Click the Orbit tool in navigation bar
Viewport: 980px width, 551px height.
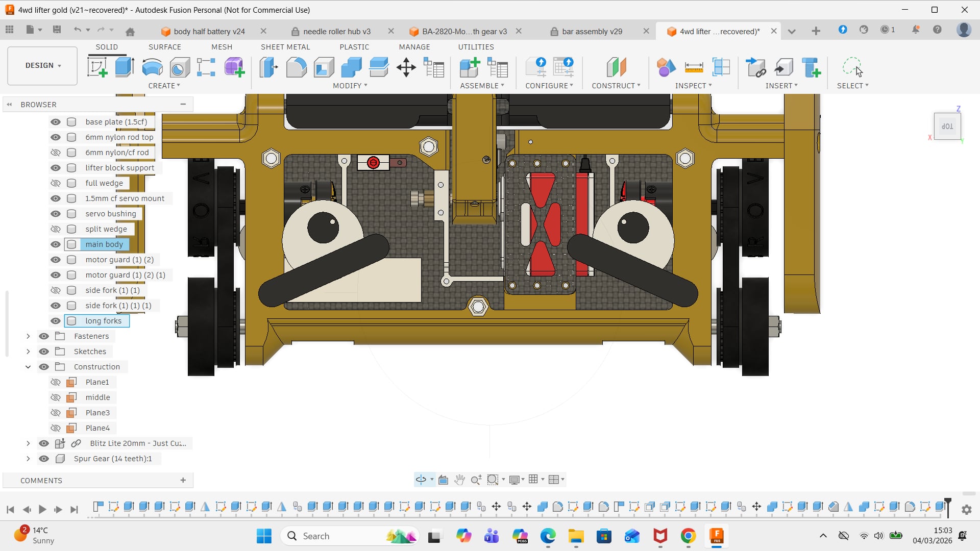(421, 480)
